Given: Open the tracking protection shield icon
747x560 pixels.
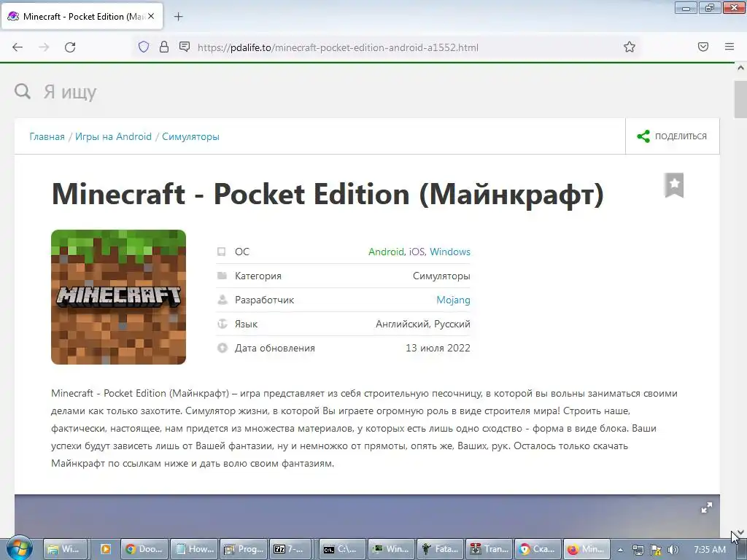Looking at the screenshot, I should (144, 47).
